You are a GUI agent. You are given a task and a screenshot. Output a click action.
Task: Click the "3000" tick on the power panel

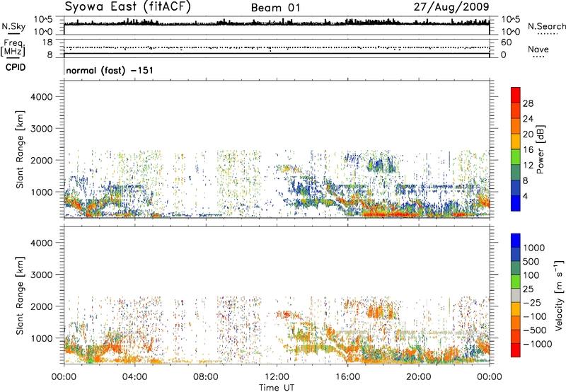(42, 129)
